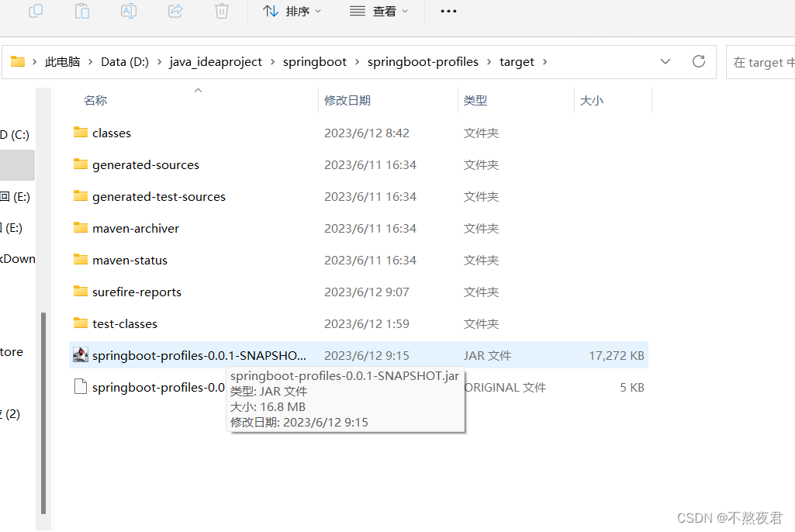Go to Data (D:) breadcrumb segment
This screenshot has width=795, height=532.
(125, 62)
